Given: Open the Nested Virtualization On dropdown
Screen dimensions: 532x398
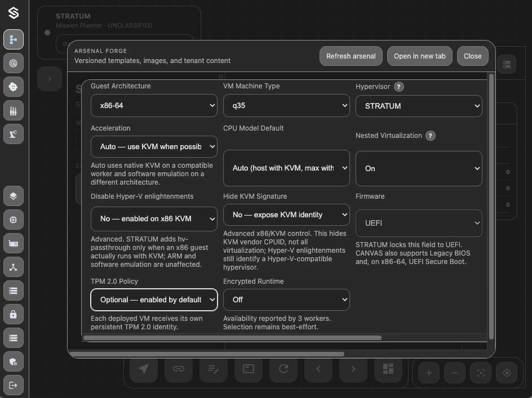Looking at the screenshot, I should click(419, 168).
